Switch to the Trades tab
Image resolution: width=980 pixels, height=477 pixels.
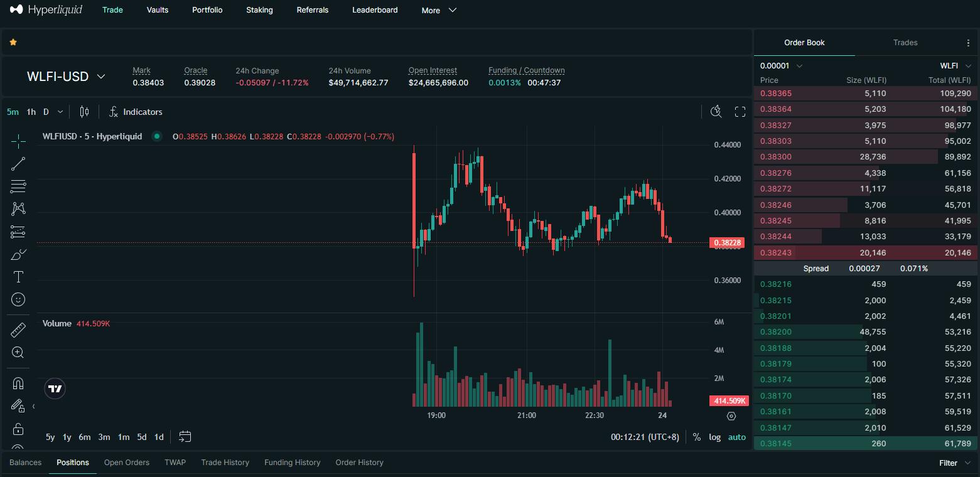point(905,43)
